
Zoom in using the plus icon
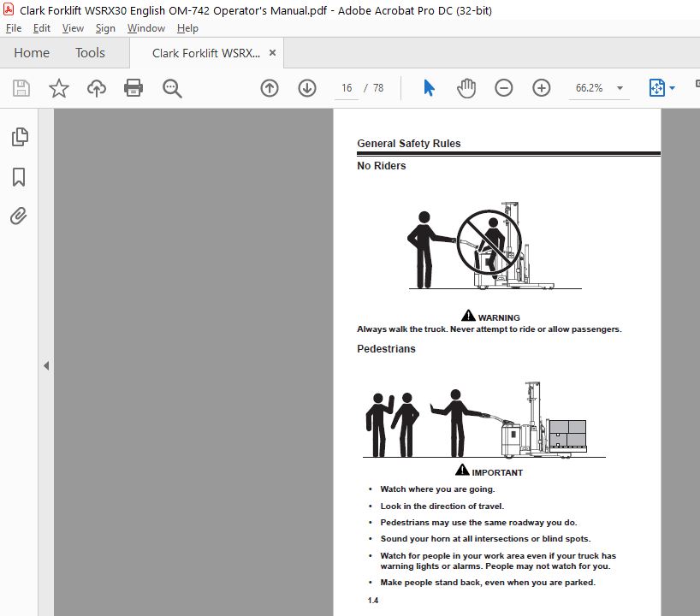tap(541, 88)
